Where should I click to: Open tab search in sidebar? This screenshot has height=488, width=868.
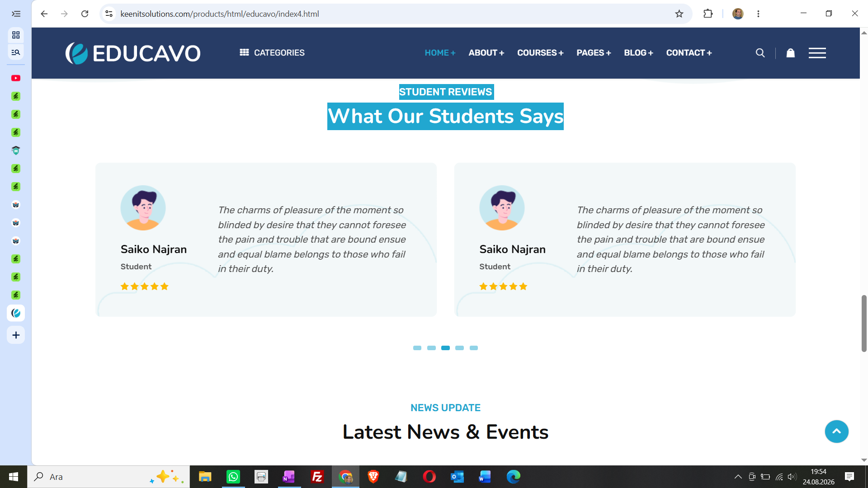pos(16,52)
